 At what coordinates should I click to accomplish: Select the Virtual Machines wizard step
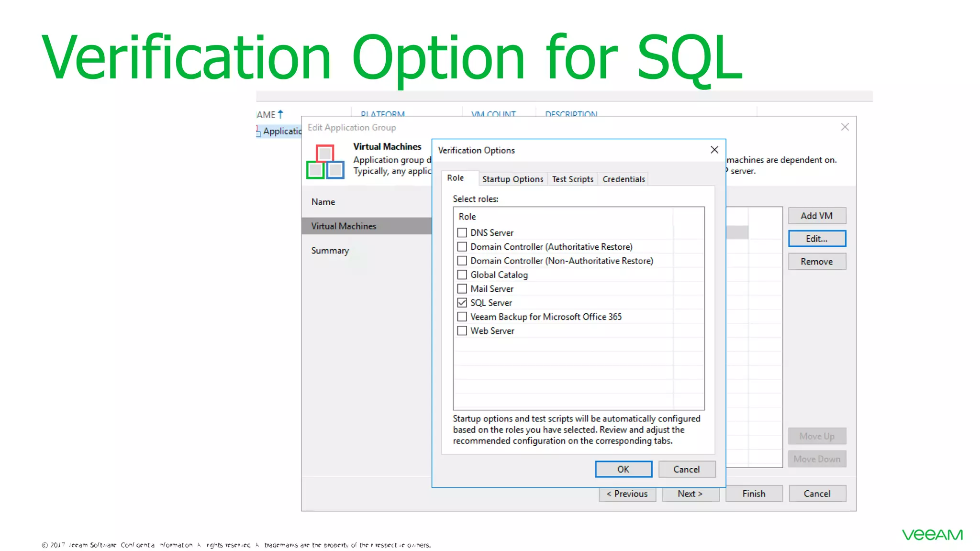tap(367, 226)
